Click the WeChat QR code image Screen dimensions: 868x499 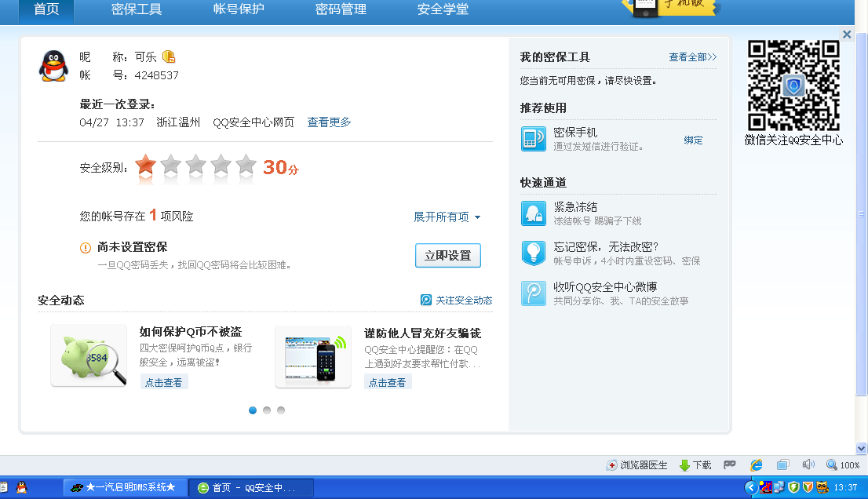(x=793, y=86)
